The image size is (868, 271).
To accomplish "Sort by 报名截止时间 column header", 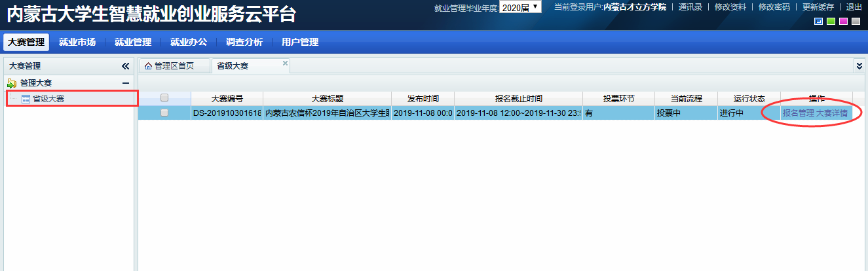I will [518, 98].
